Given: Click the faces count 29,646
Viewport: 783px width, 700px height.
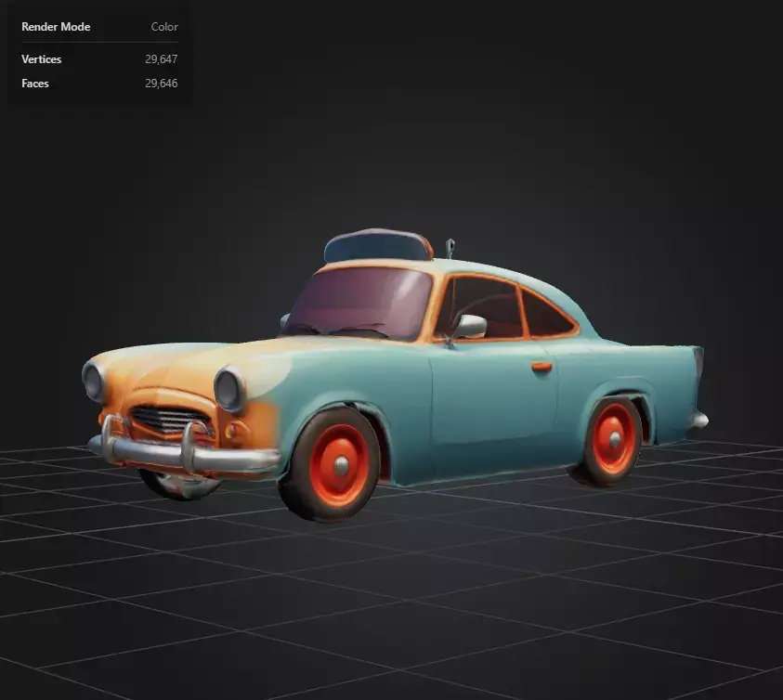Looking at the screenshot, I should pos(162,84).
